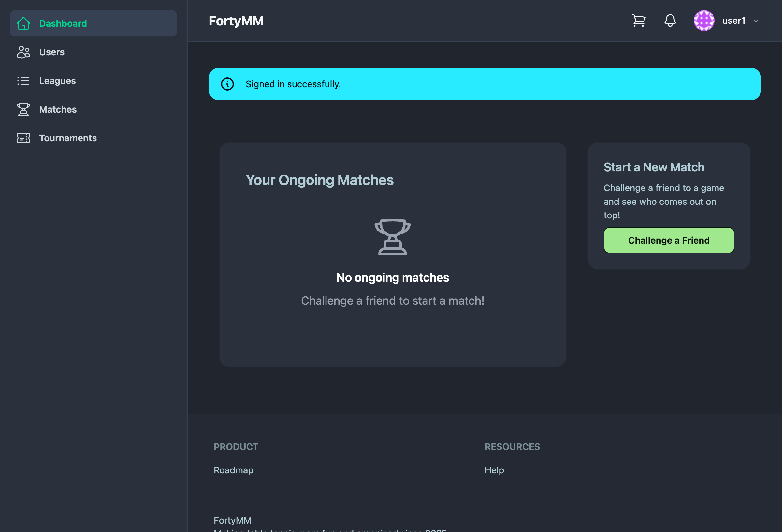Click the trophy graphic under Your Ongoing Matches
The height and width of the screenshot is (532, 782).
392,237
